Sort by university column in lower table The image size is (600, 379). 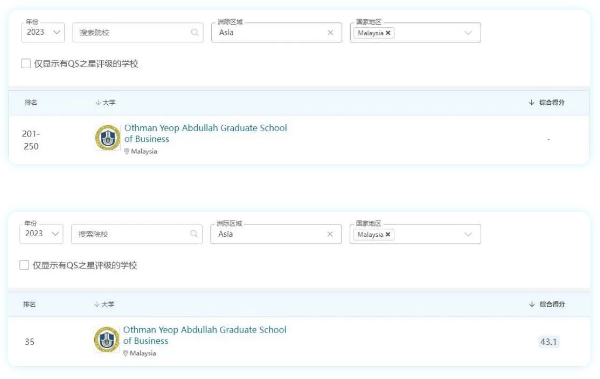104,304
